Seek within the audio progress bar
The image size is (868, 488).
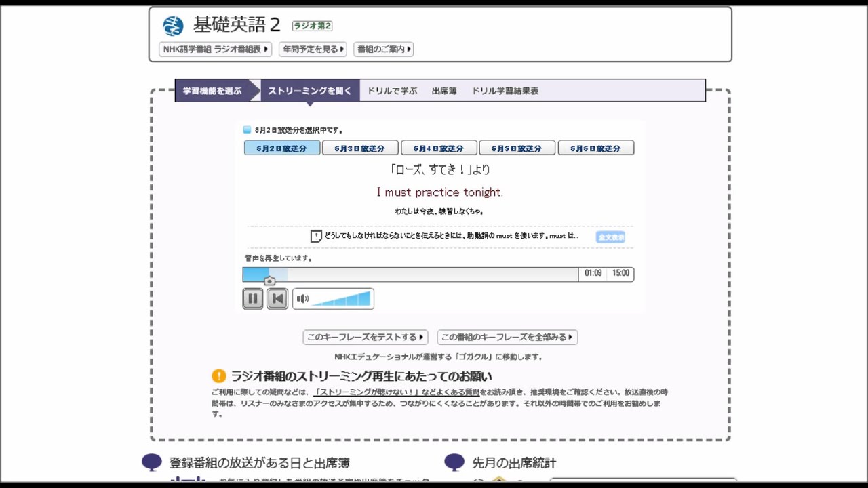click(410, 274)
